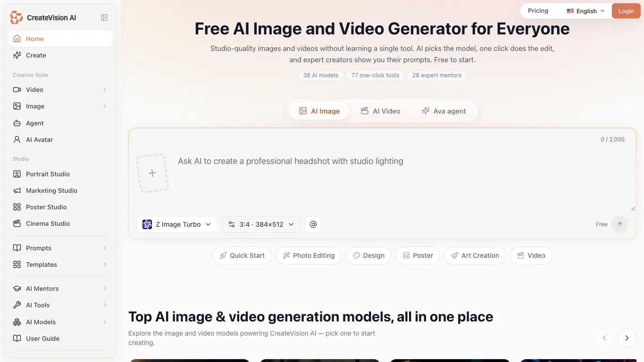Click the Cinema Studio clapperboard icon
The image size is (644, 362).
[17, 223]
